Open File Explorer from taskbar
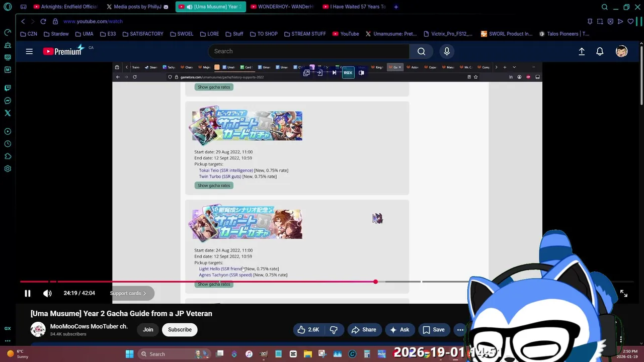This screenshot has height=362, width=644. tap(307, 354)
